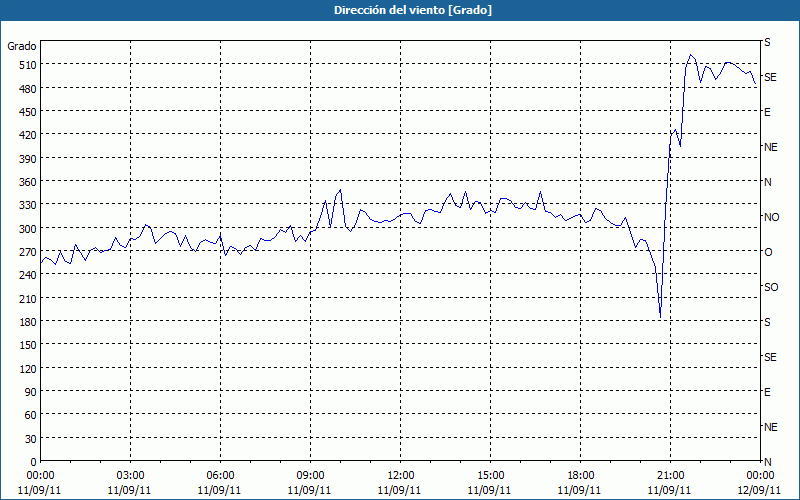The width and height of the screenshot is (800, 500).
Task: Click the 15:00 time axis label
Action: click(490, 476)
